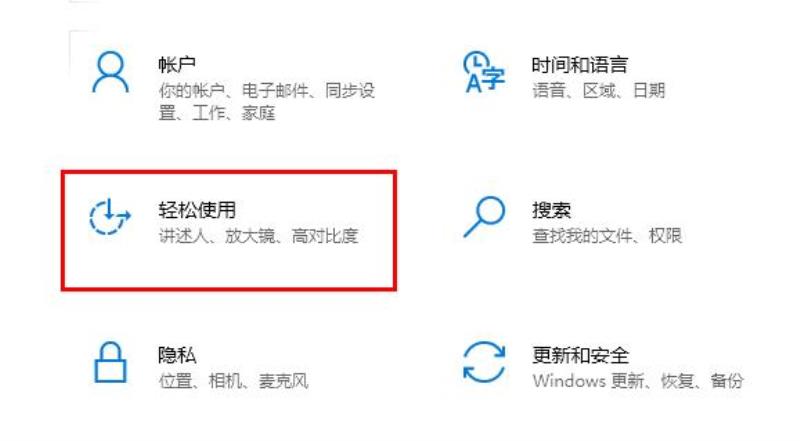This screenshot has width=800, height=441.
Task: Click the blank space inside the red-outlined 轻松使用 tile
Action: pos(230,268)
